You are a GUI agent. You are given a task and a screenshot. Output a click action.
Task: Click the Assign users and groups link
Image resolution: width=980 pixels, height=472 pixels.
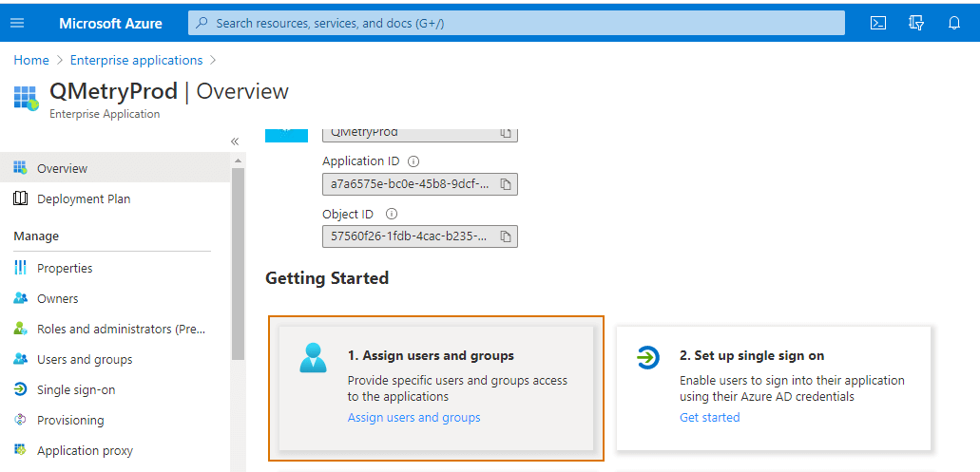coord(413,417)
